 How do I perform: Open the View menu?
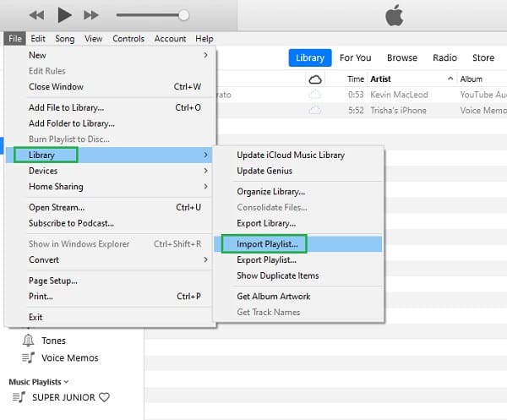(94, 39)
